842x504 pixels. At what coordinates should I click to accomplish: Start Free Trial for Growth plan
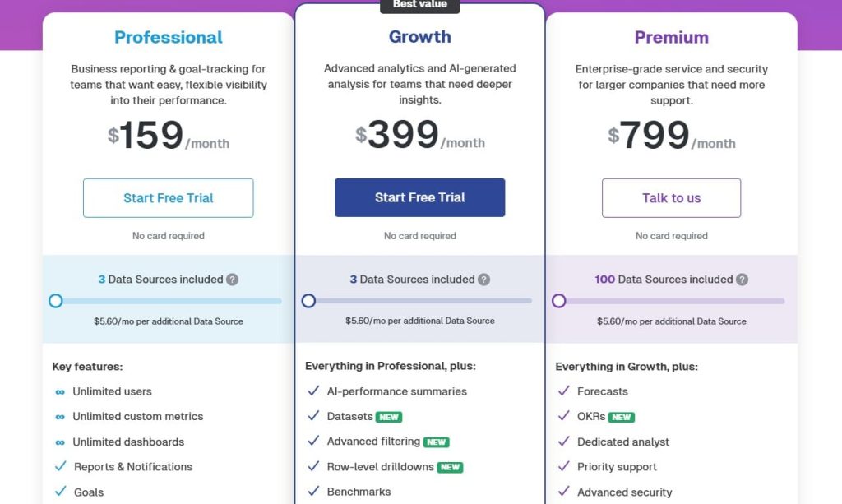[x=419, y=198]
